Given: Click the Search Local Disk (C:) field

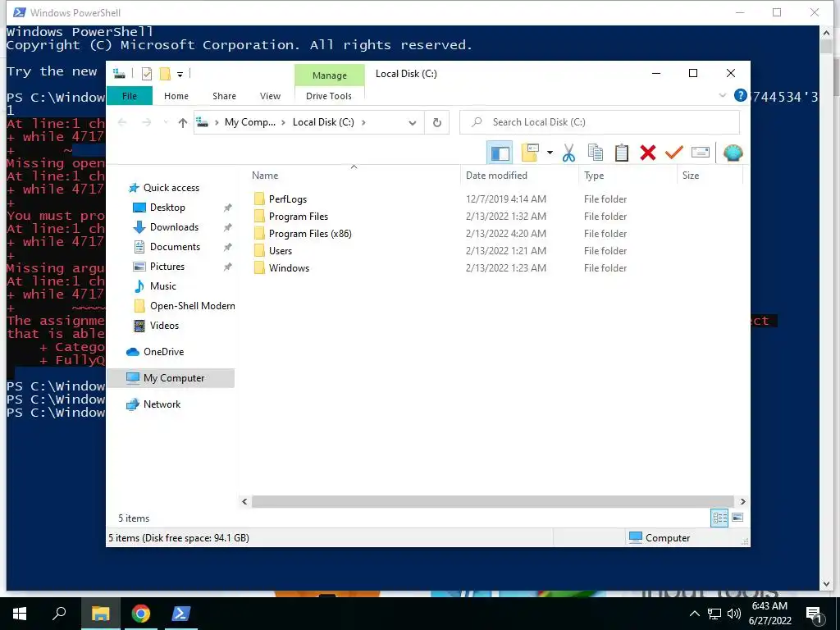Looking at the screenshot, I should point(600,122).
